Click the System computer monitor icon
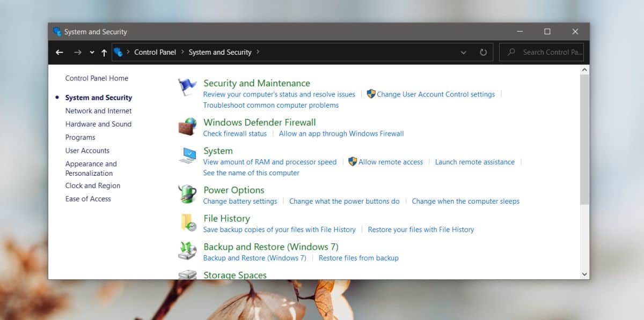644x320 pixels. (188, 155)
